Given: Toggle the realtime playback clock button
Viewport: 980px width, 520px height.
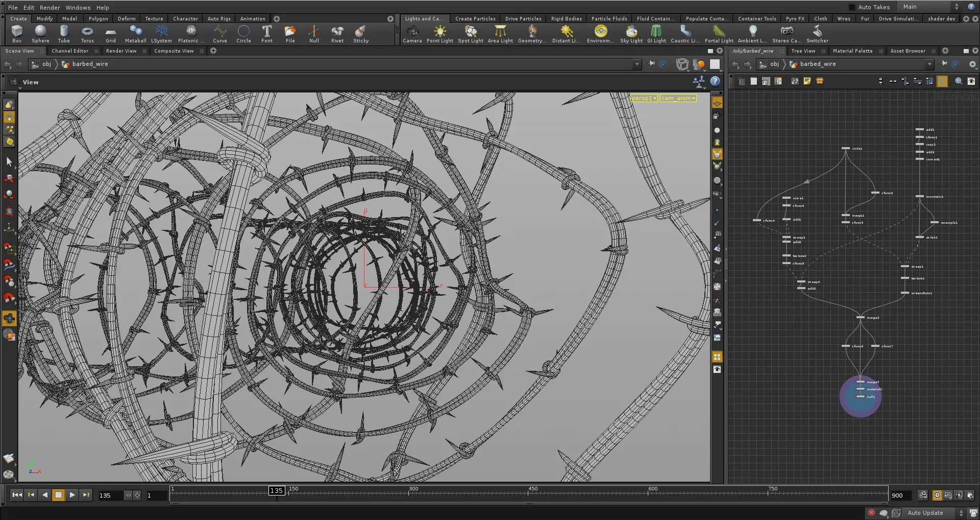Looking at the screenshot, I should tap(937, 495).
